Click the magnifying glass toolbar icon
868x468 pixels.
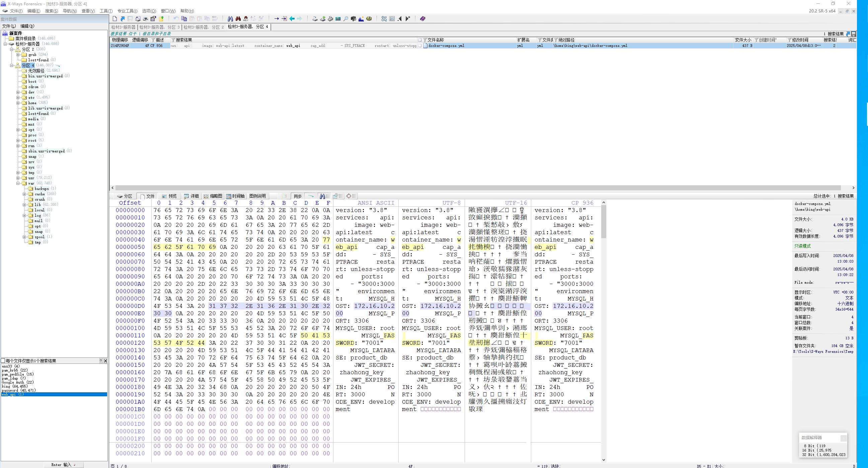pyautogui.click(x=346, y=19)
